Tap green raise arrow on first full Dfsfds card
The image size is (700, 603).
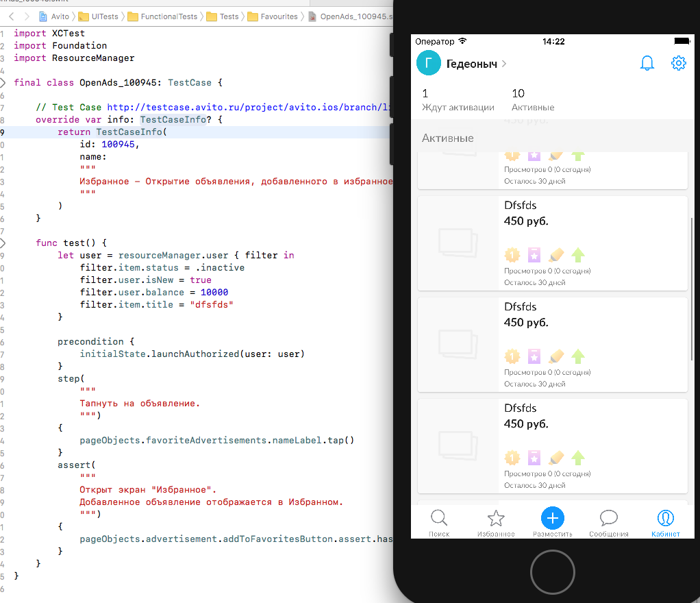577,255
